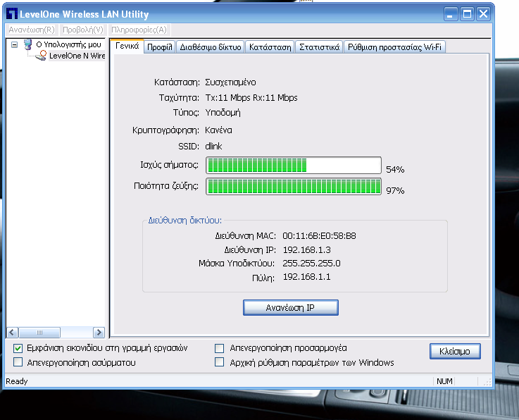Maximize the LevelOne Wireless LAN Utility window
Viewport: 519px width, 420px height.
click(467, 14)
